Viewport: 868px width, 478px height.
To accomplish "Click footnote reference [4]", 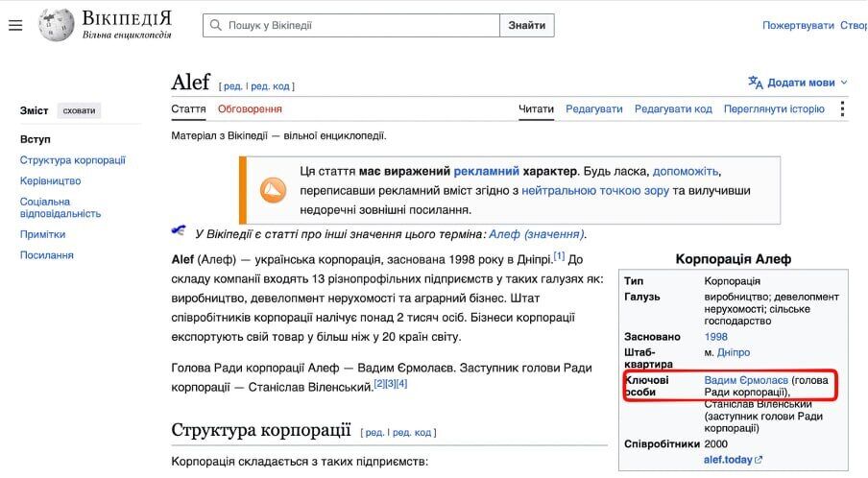I will pos(402,383).
